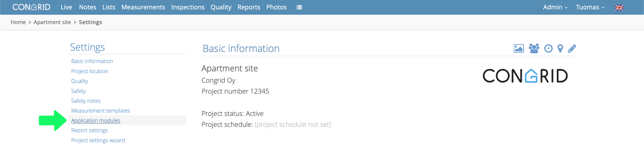The width and height of the screenshot is (644, 144).
Task: Click the project image icon
Action: (x=519, y=48)
